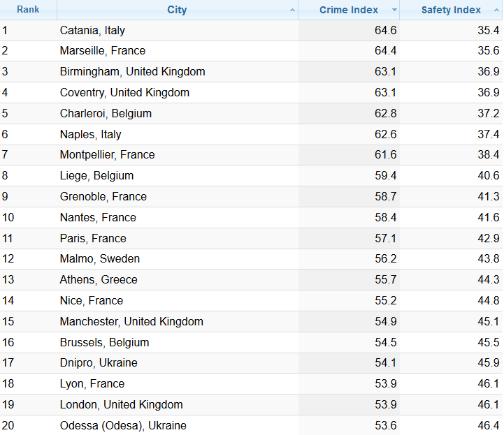Select the Catania, Italy row

(x=92, y=30)
